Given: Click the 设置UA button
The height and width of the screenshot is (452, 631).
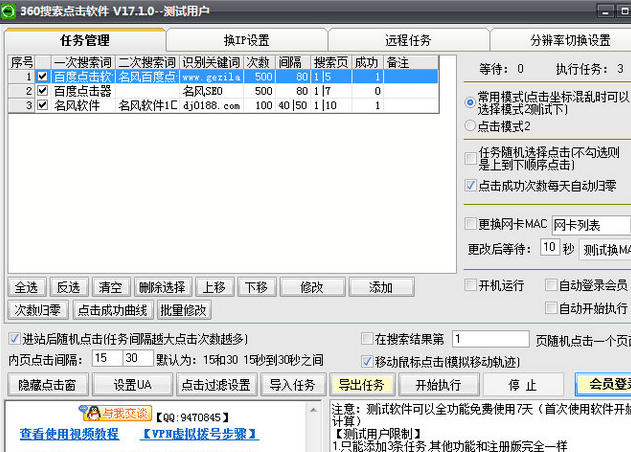Looking at the screenshot, I should click(x=132, y=385).
